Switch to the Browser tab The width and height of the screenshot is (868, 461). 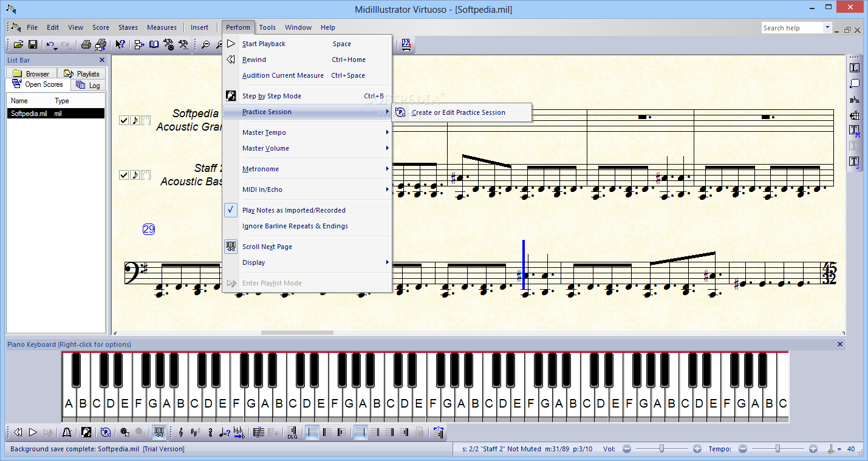coord(32,73)
